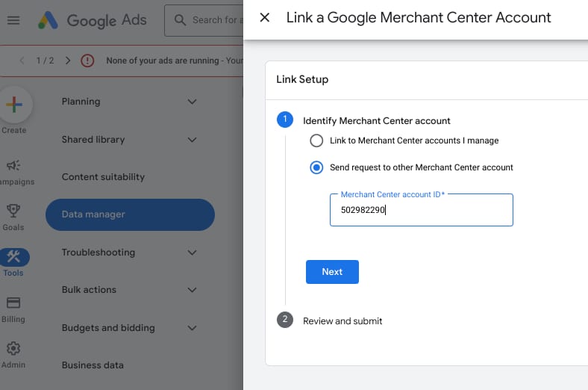588x390 pixels.
Task: Click the blue Next button
Action: [332, 272]
